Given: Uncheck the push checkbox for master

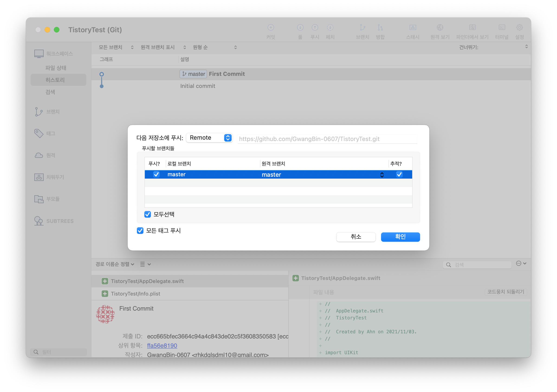Looking at the screenshot, I should click(x=156, y=174).
